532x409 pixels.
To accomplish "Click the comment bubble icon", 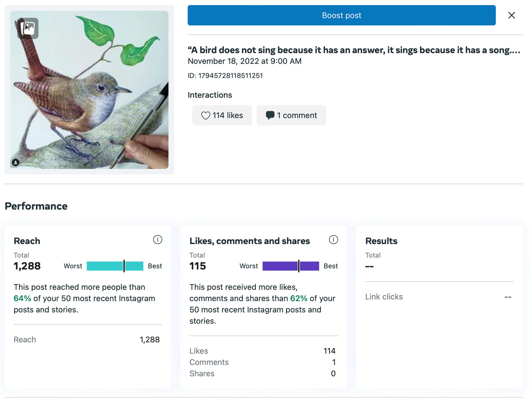I will point(270,115).
